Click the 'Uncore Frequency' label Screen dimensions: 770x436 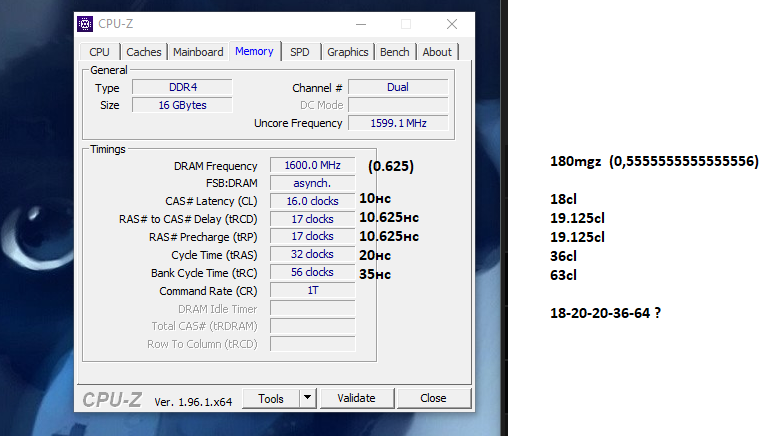tap(298, 123)
